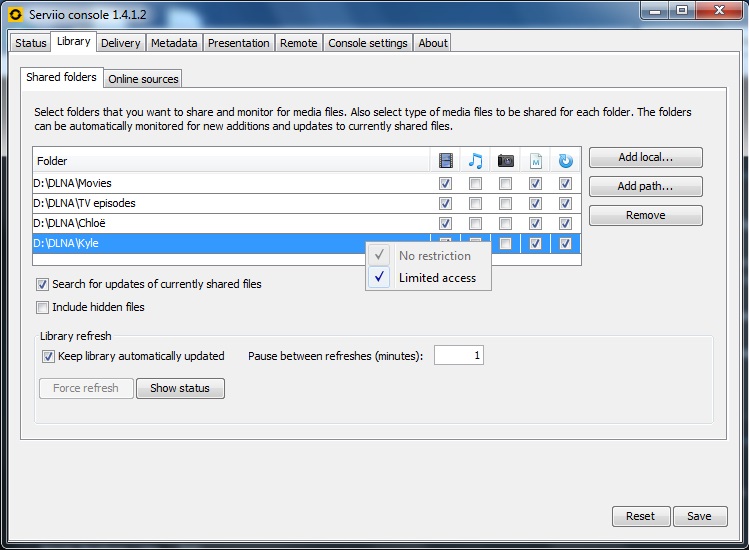Viewport: 749px width, 550px height.
Task: Minimize the Serviio console window
Action: (x=655, y=11)
